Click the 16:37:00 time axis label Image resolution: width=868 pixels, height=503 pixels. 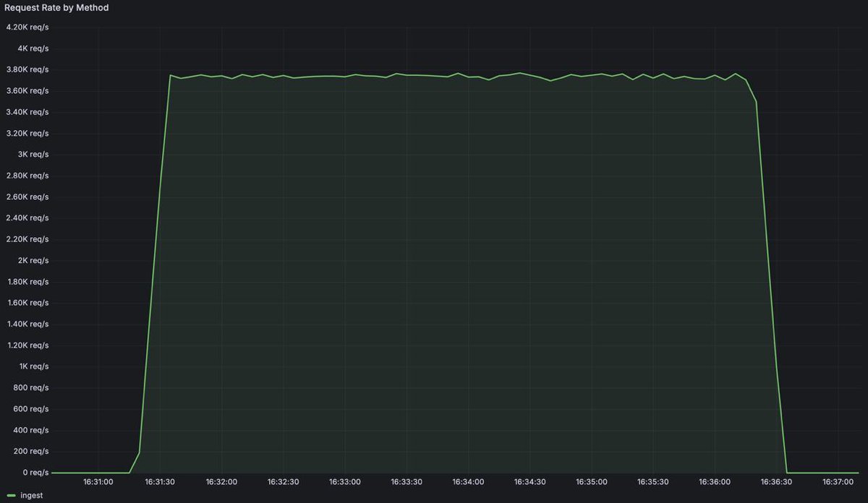[838, 481]
